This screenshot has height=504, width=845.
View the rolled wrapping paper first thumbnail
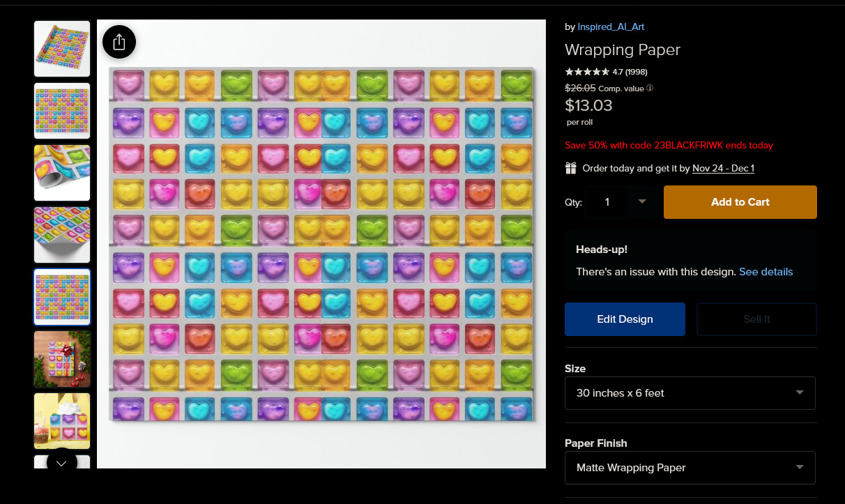click(x=62, y=49)
